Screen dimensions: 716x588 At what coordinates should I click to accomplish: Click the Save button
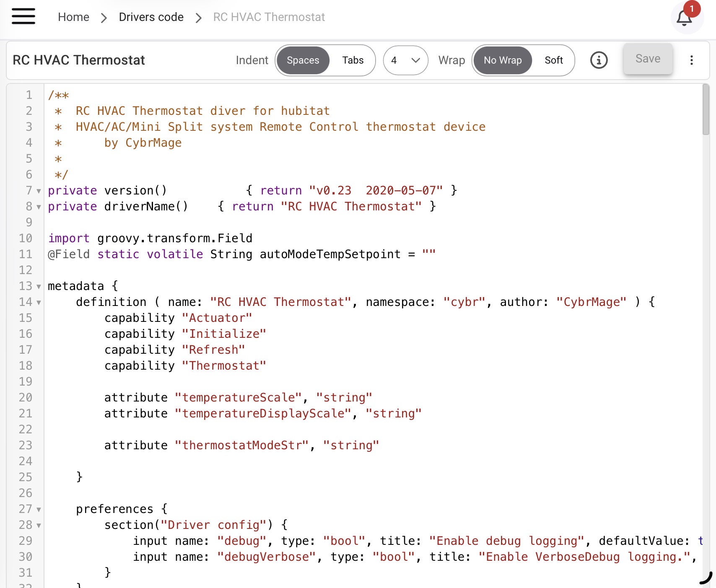(x=648, y=59)
